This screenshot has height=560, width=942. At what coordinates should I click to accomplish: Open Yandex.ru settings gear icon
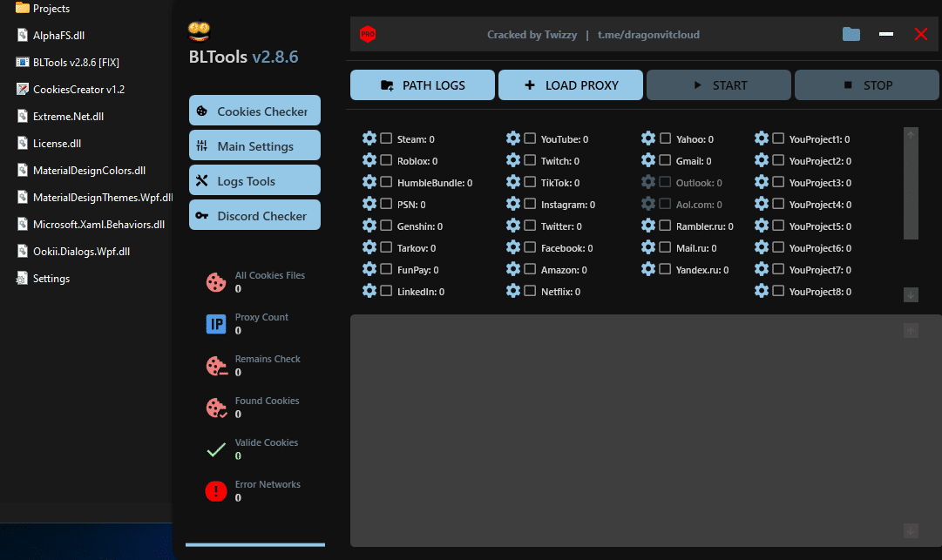coord(648,269)
